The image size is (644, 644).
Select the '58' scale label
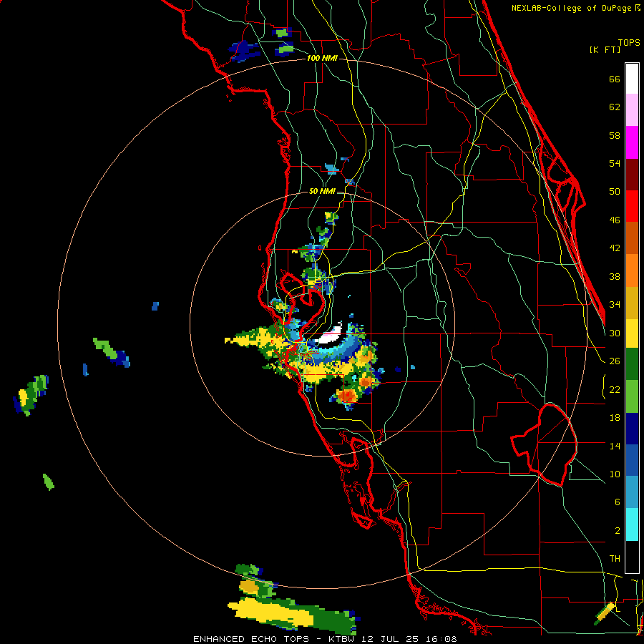click(615, 135)
